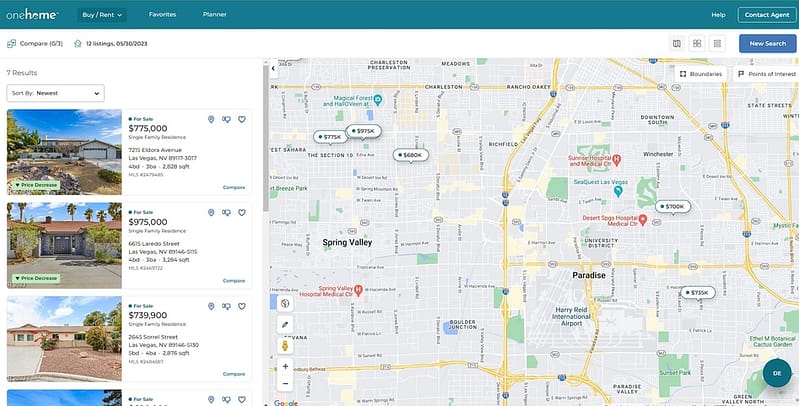
Task: Click Compare on the $775,000 listing
Action: click(234, 187)
